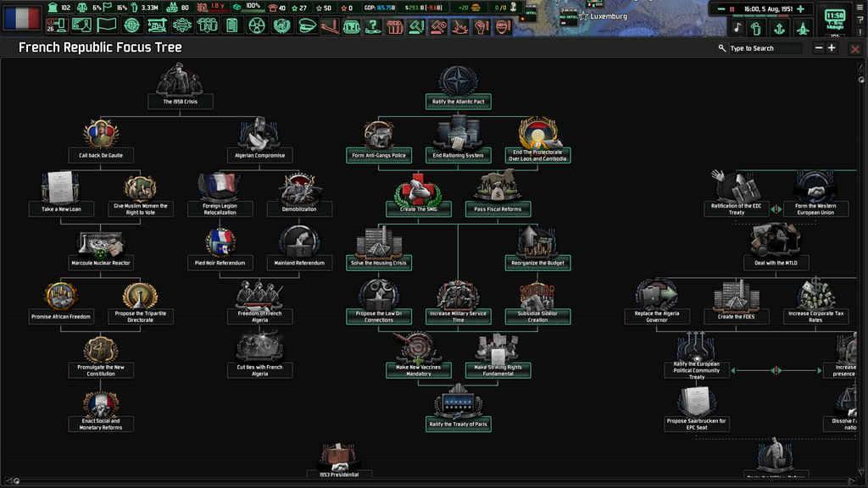Viewport: 868px width, 488px height.
Task: Open the decisions panel showing 26
Action: point(56,25)
